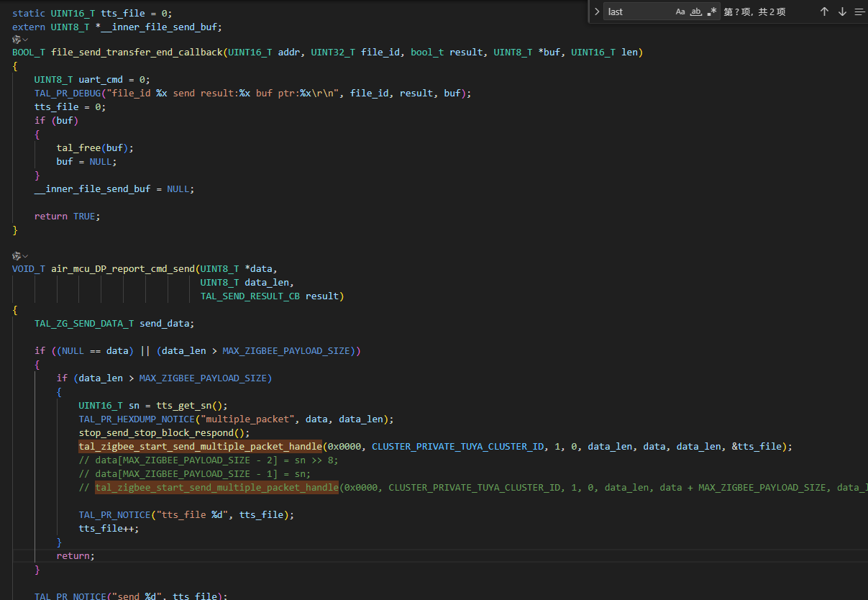
Task: Click highlighted tal_zigbee_start_send_multiple_packet_handle call
Action: pyautogui.click(x=201, y=447)
